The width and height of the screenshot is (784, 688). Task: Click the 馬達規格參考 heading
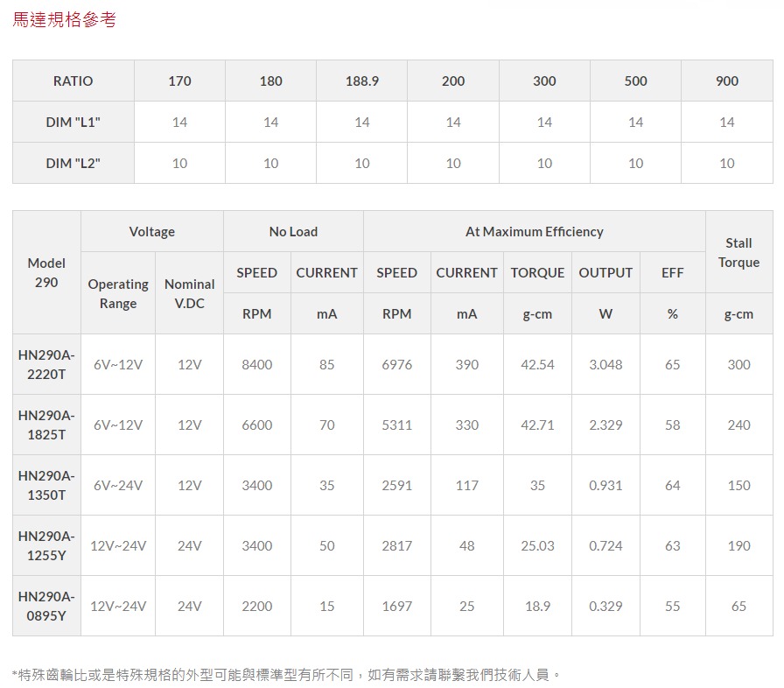pos(64,19)
